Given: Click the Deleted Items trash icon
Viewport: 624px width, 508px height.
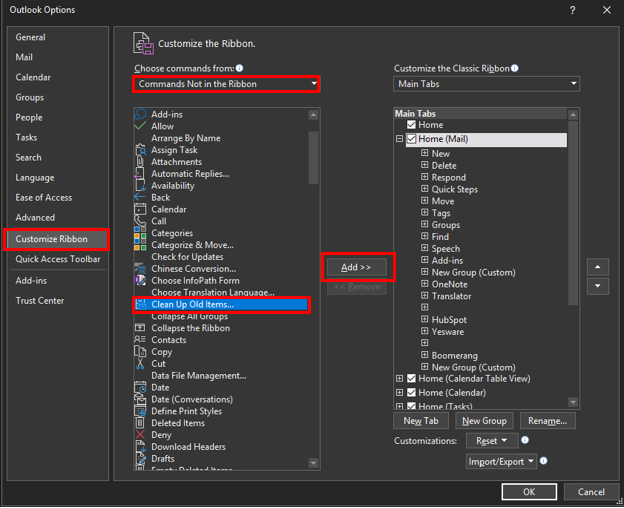Looking at the screenshot, I should click(x=140, y=423).
